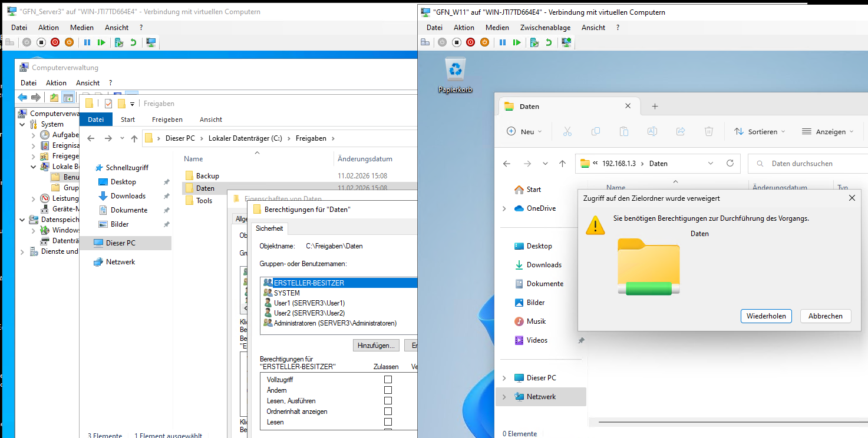Click back arrow in Freigaben explorer
This screenshot has width=868, height=438.
[x=91, y=138]
